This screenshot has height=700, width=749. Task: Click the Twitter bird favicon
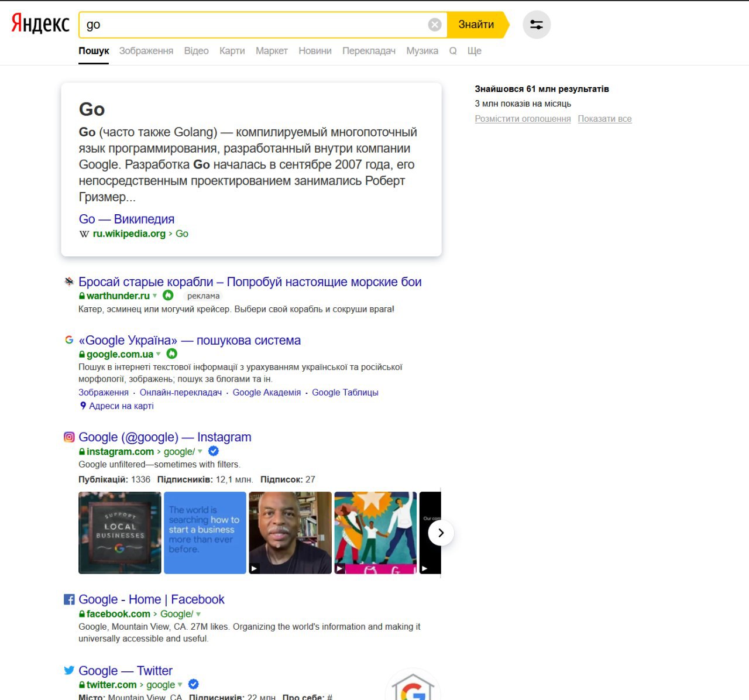[69, 670]
